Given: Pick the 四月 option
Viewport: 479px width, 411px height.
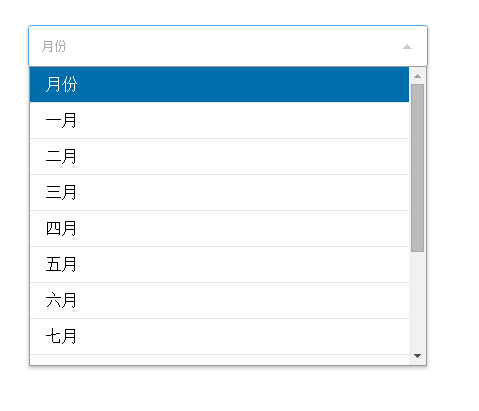Looking at the screenshot, I should tap(219, 228).
